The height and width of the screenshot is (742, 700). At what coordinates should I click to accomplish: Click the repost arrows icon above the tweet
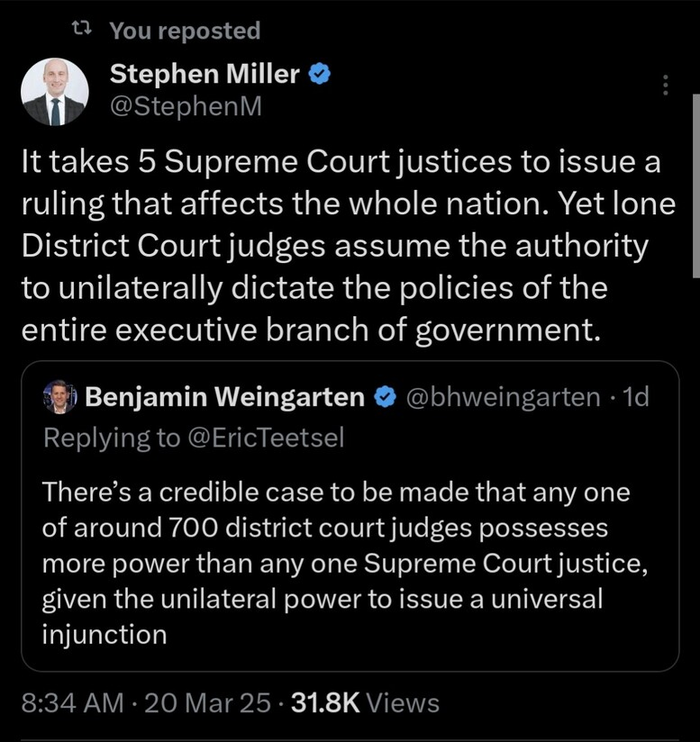[81, 31]
